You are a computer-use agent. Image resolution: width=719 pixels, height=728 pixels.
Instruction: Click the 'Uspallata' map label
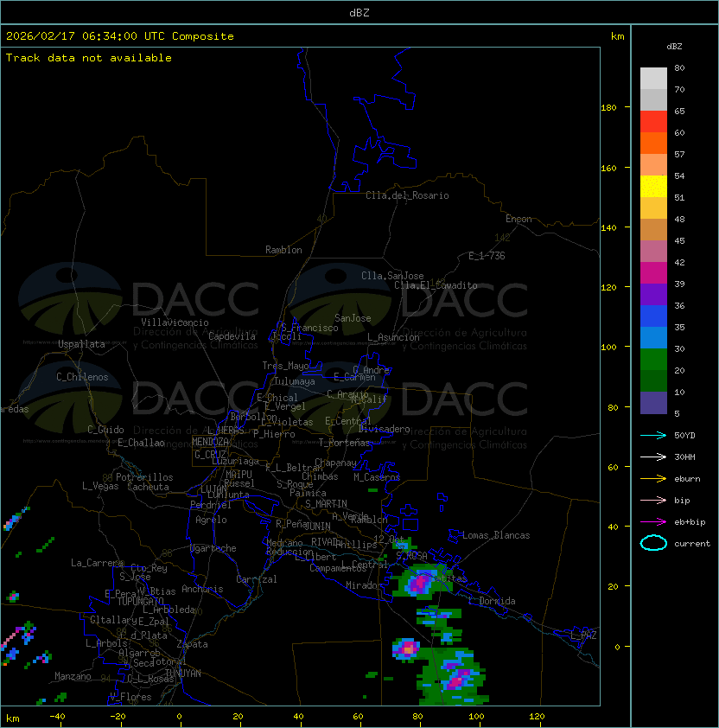tap(81, 344)
